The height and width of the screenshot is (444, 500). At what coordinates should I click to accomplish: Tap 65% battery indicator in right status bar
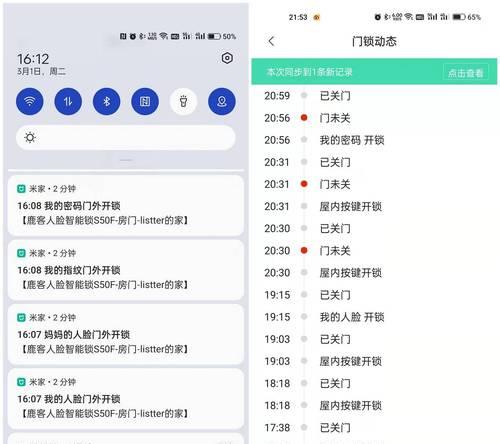(x=467, y=17)
